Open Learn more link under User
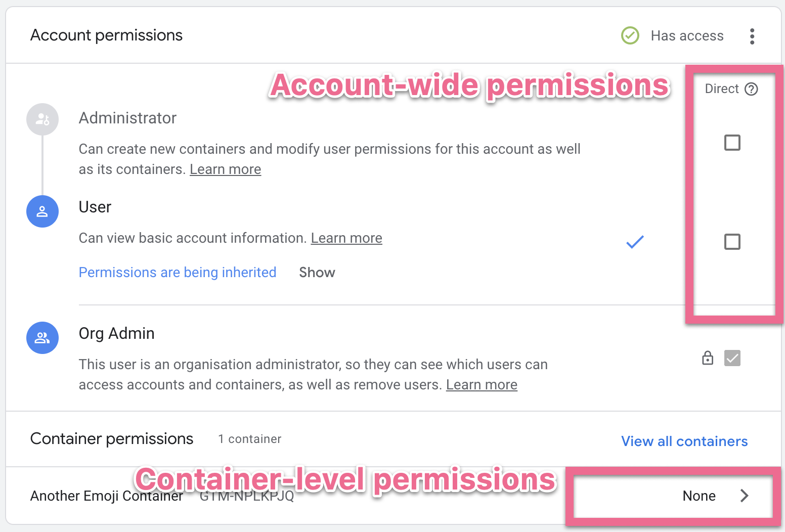This screenshot has width=785, height=532. [x=346, y=238]
